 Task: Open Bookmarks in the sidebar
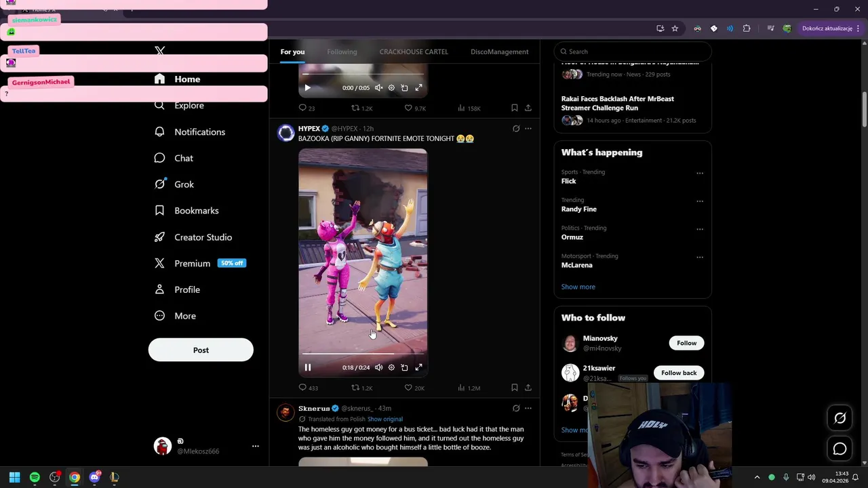186,211
